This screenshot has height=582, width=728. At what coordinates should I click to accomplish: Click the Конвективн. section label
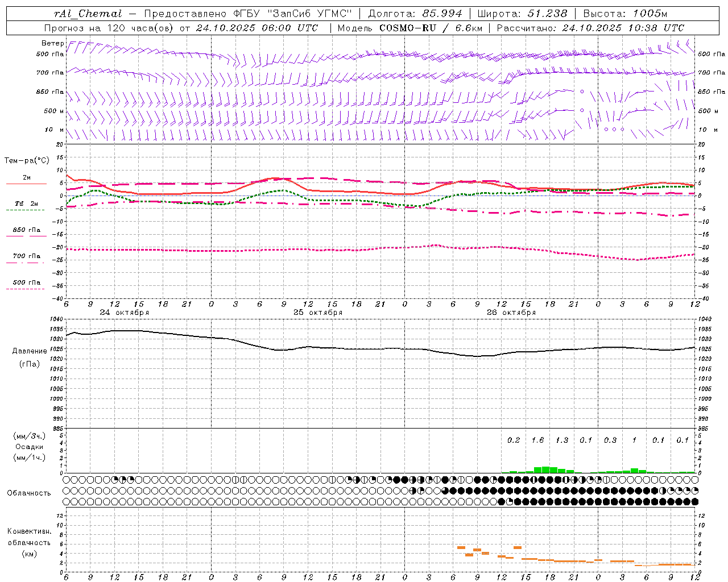(30, 531)
